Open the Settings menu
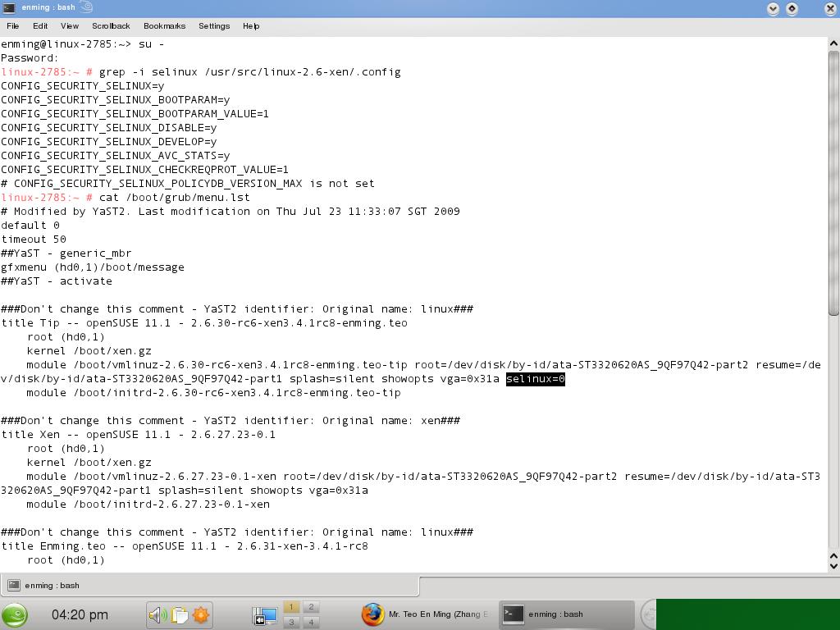The image size is (840, 630). (x=214, y=25)
